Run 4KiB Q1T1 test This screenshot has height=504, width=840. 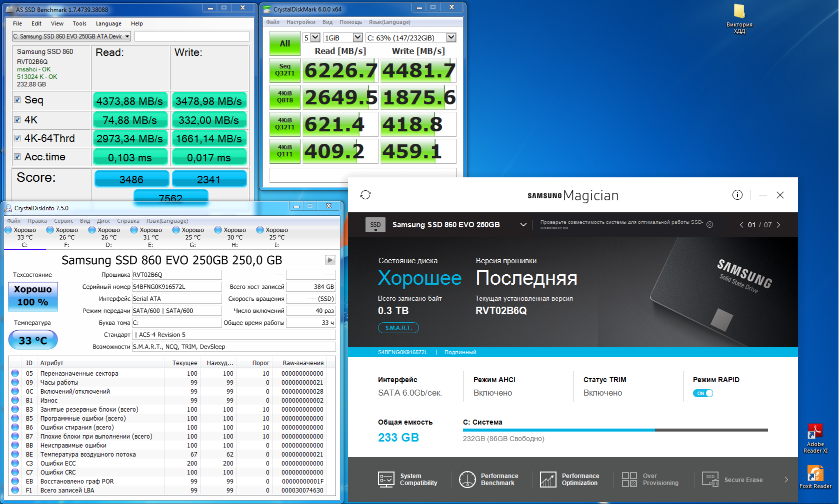coord(285,151)
